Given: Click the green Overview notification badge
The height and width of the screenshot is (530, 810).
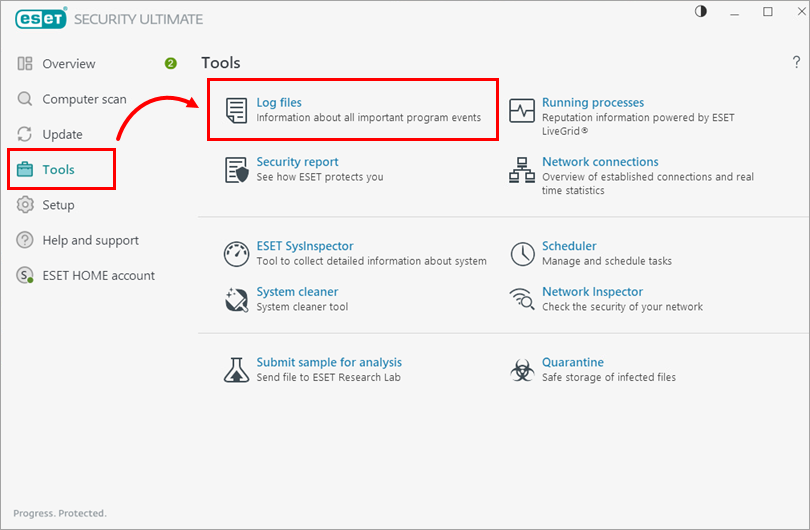Looking at the screenshot, I should point(170,64).
